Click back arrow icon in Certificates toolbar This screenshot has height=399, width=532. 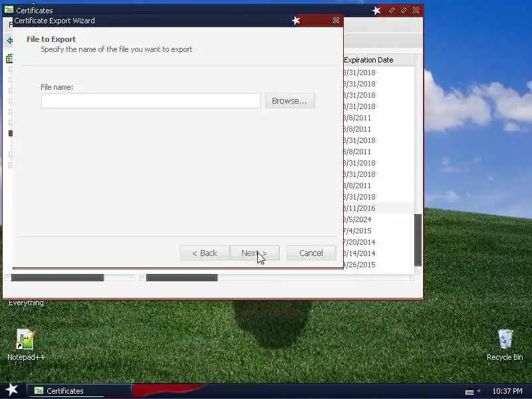[9, 41]
